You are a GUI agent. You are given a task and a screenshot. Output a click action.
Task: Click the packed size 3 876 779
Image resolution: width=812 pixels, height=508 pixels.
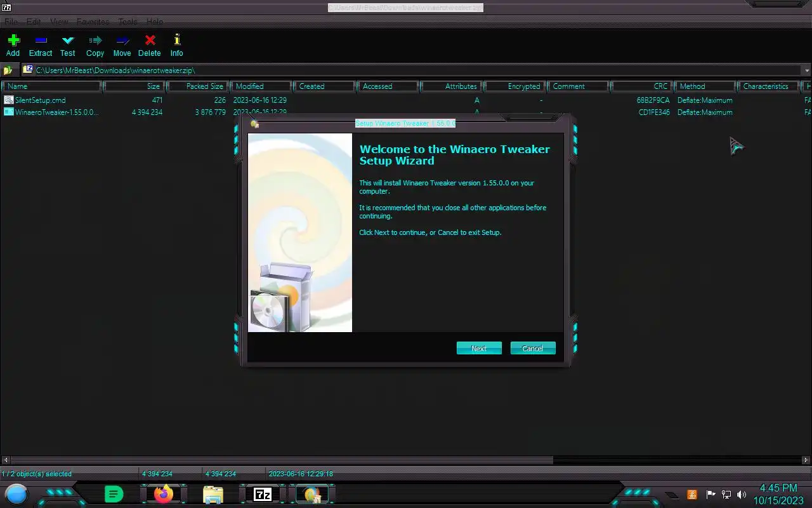click(210, 112)
